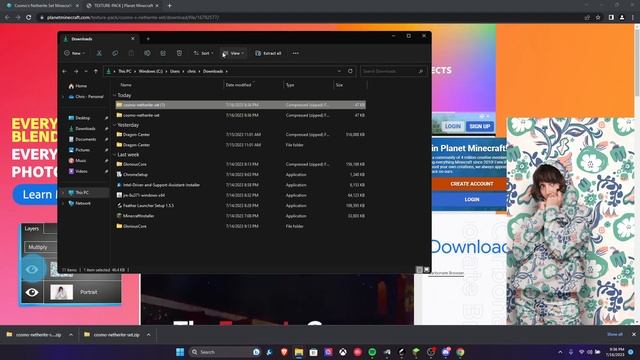The height and width of the screenshot is (360, 640).
Task: Select the Feather Launcher Setup file
Action: coord(149,206)
